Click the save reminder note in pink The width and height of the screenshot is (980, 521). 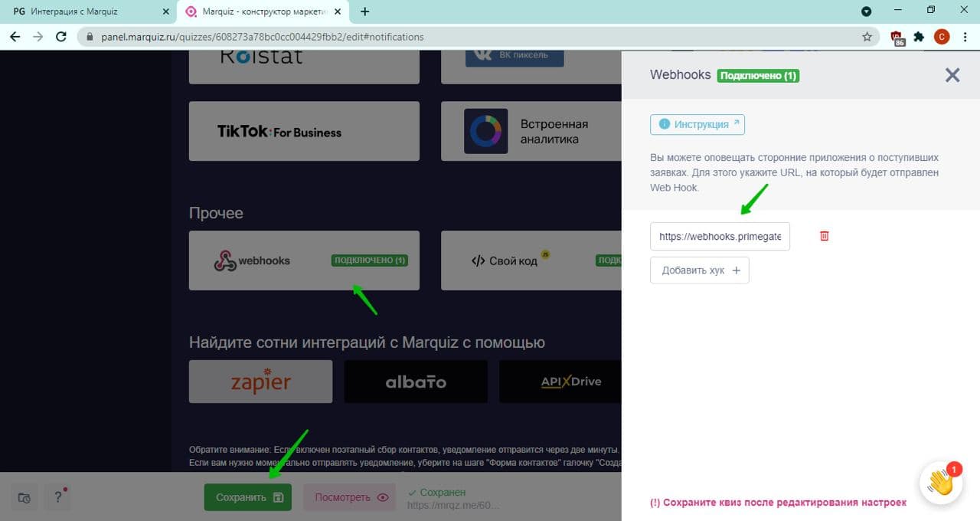coord(778,503)
